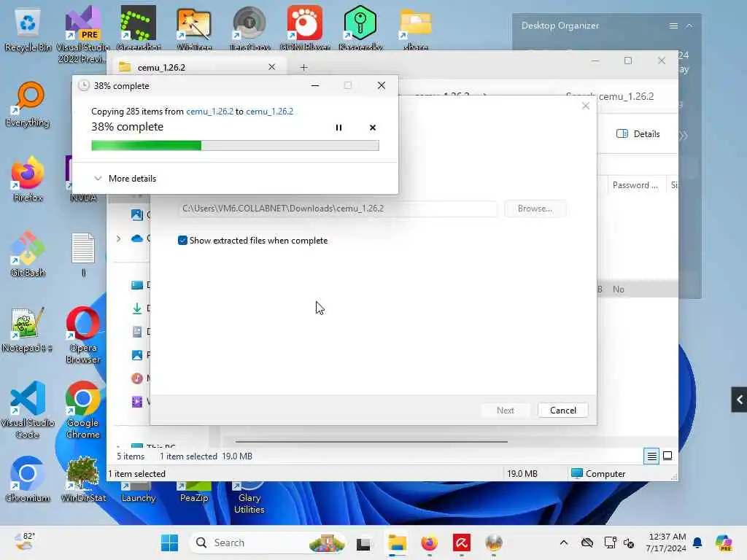Show hidden system tray icons
Screen dimensions: 747x560
pos(564,542)
